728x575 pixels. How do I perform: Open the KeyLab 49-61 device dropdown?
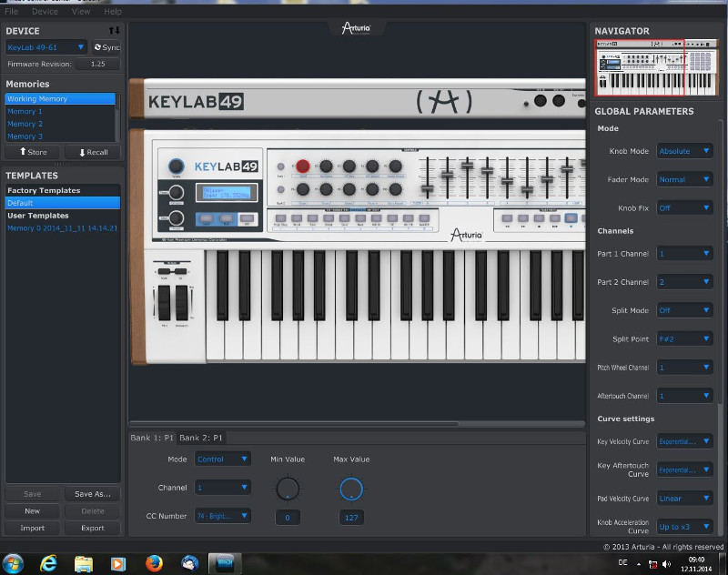pyautogui.click(x=45, y=47)
